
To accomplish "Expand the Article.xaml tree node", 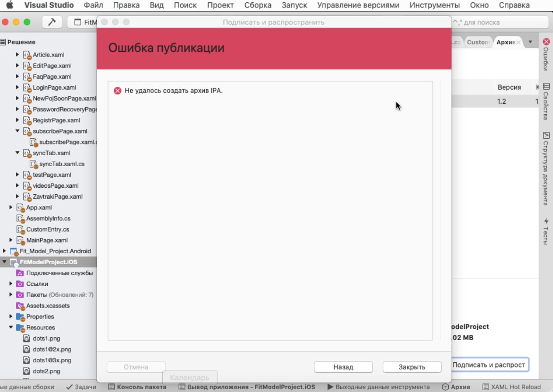I will point(17,55).
